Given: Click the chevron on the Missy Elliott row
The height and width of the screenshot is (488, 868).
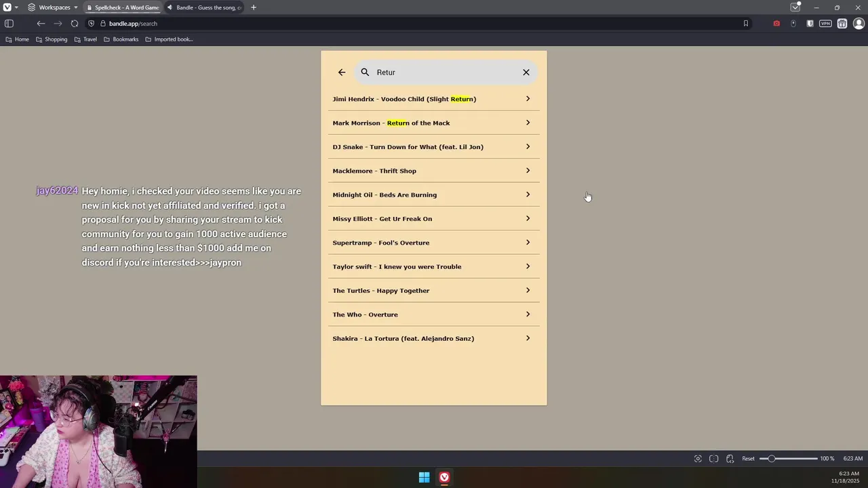Looking at the screenshot, I should [528, 218].
